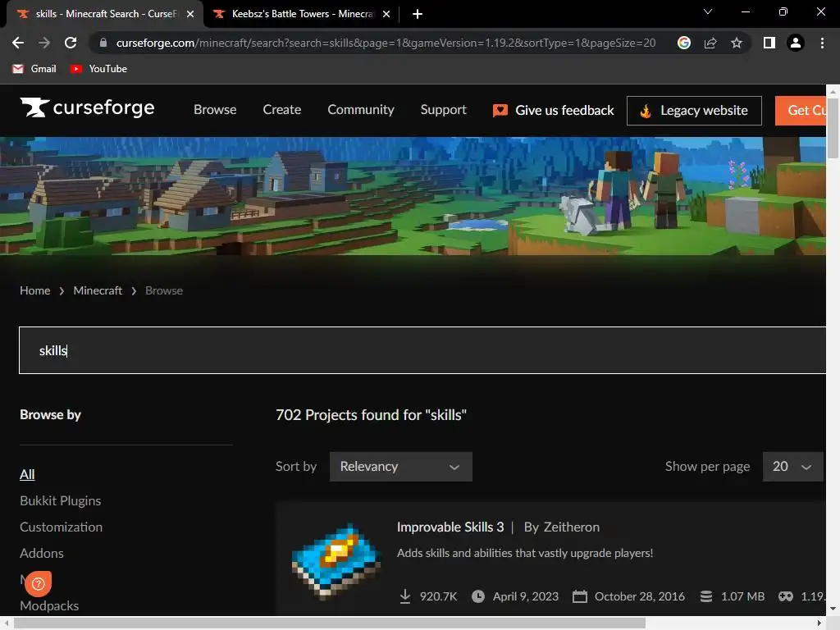Click the October 28, 2016 date
840x630 pixels.
pos(640,596)
